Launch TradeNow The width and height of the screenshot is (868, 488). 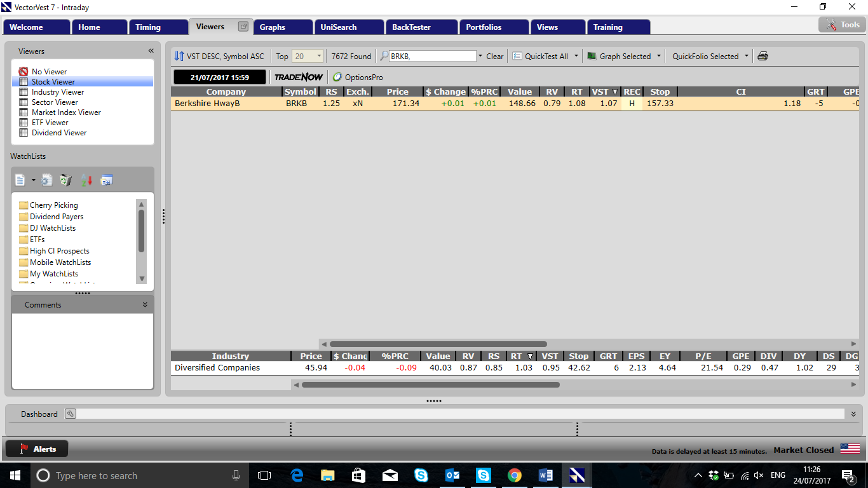point(299,77)
